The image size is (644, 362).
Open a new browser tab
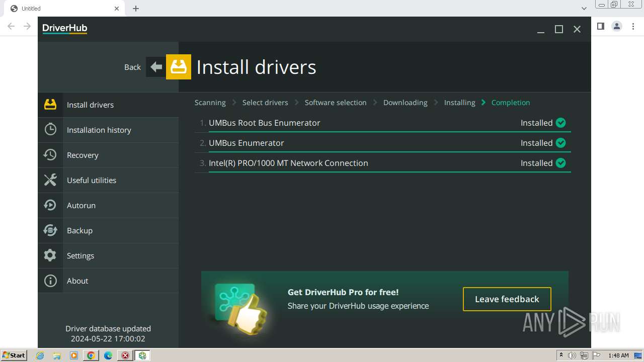click(136, 9)
